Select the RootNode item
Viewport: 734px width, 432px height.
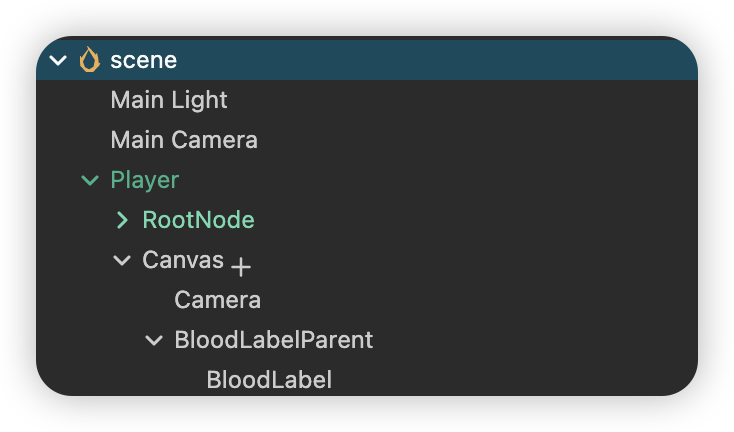tap(198, 220)
